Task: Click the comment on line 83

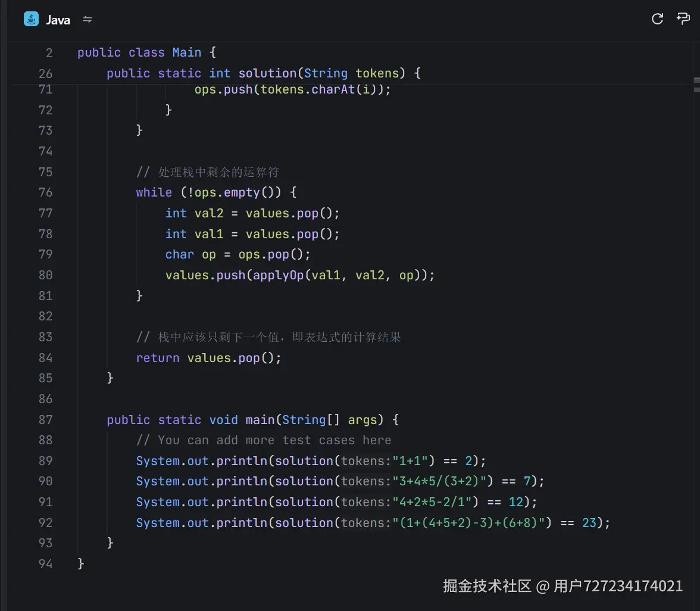Action: click(268, 337)
